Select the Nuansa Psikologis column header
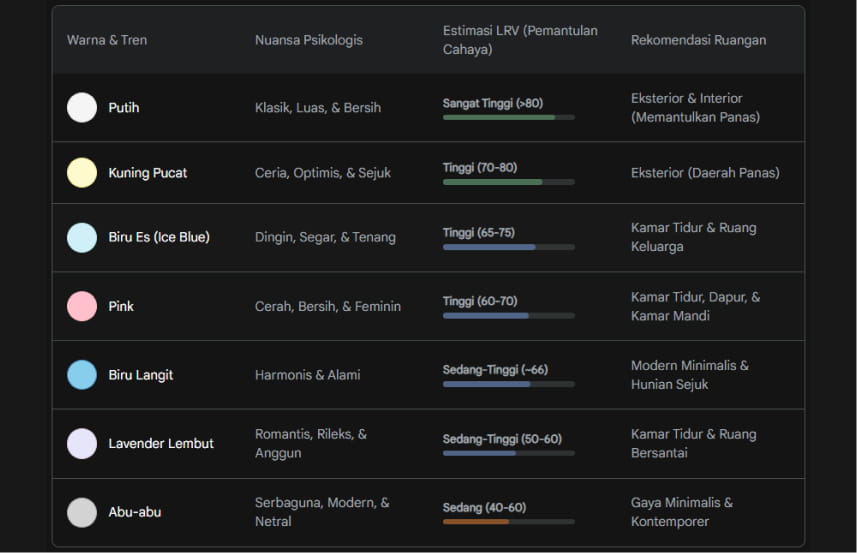The width and height of the screenshot is (857, 553). [x=308, y=40]
